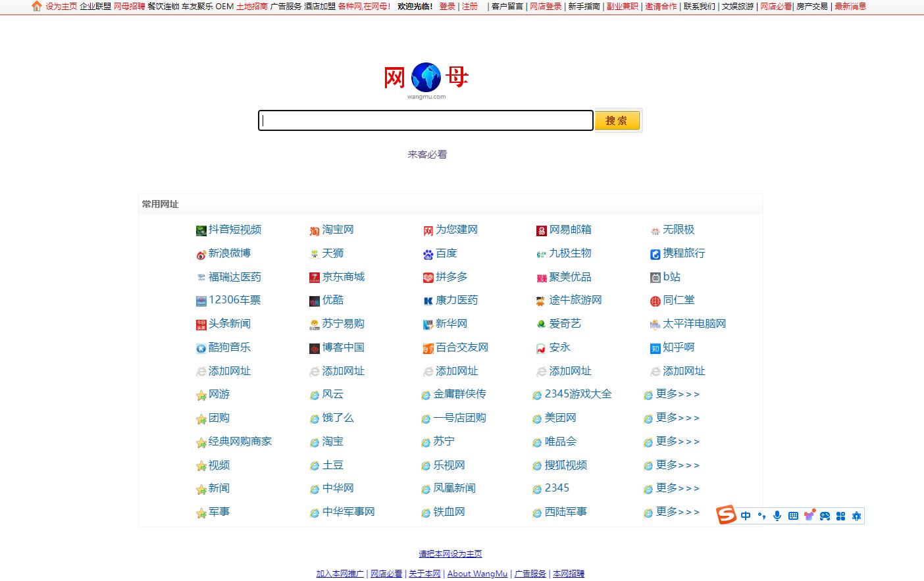Open Sogou smart assistant icon
This screenshot has width=924, height=581.
click(x=856, y=516)
